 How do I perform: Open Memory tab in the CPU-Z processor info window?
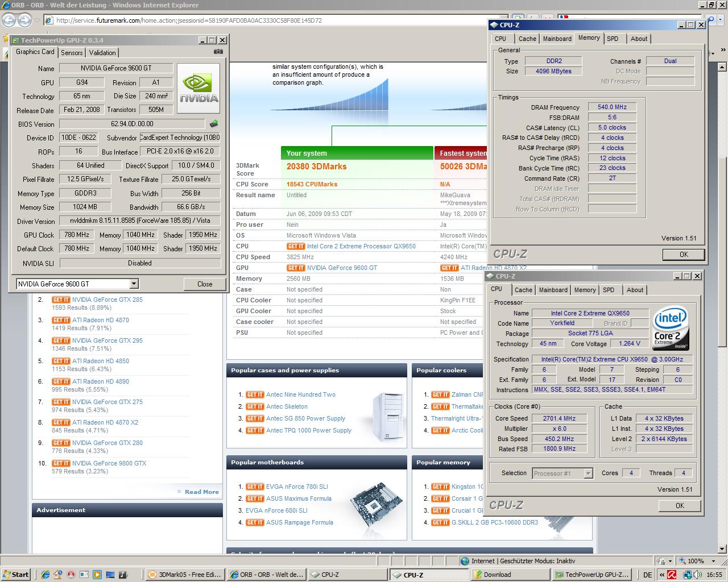point(585,290)
